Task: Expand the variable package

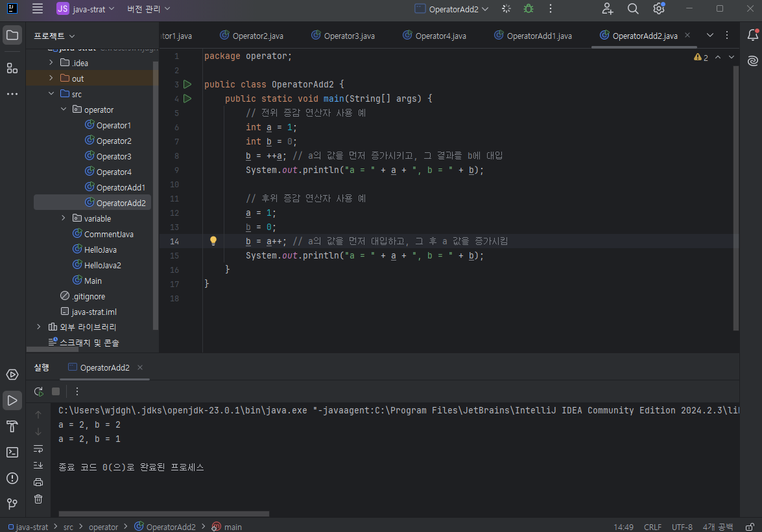Action: [x=64, y=218]
